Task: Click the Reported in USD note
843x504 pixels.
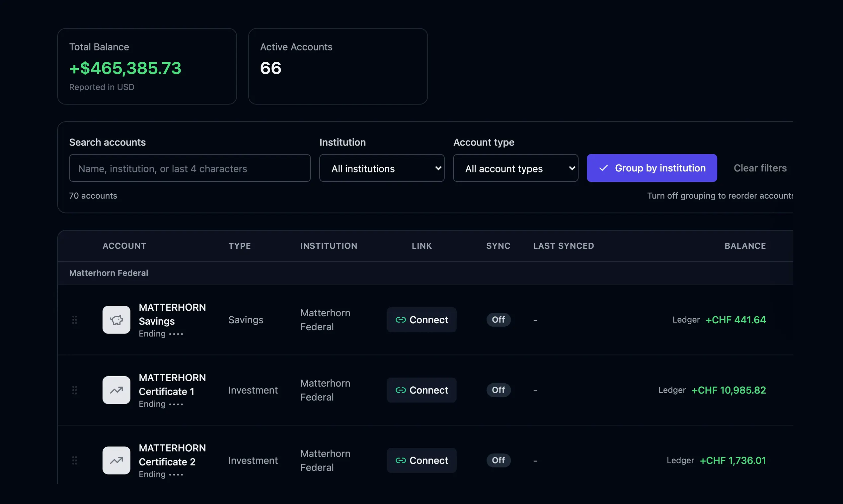Action: pos(102,87)
